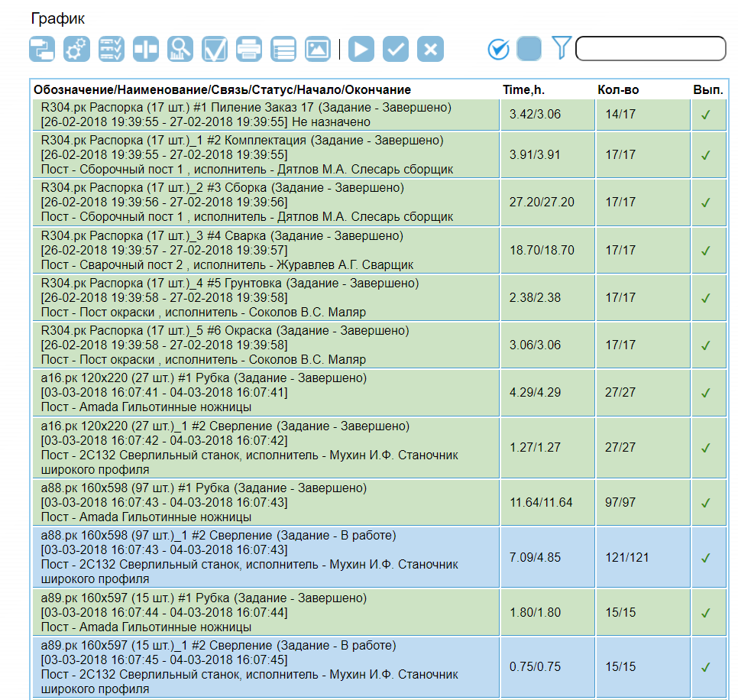The width and height of the screenshot is (738, 700).
Task: Toggle completion check for #4 Сварка row
Action: [705, 251]
